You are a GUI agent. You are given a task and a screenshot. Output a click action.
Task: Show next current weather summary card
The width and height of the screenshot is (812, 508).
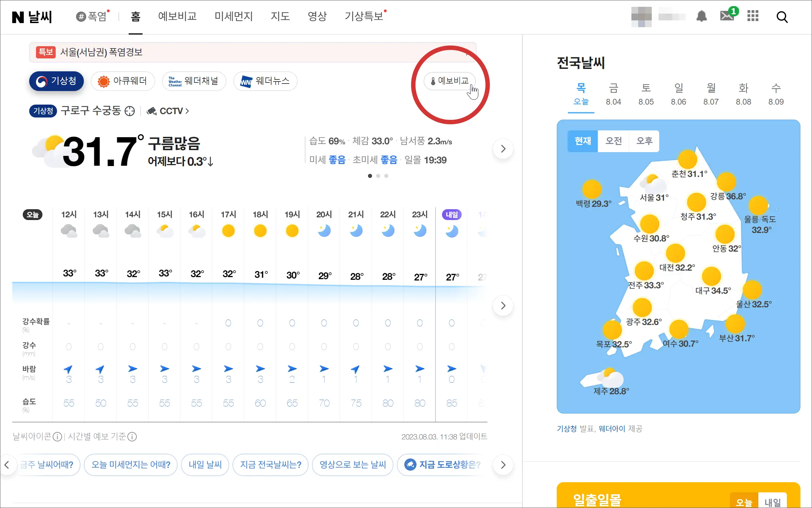point(503,149)
